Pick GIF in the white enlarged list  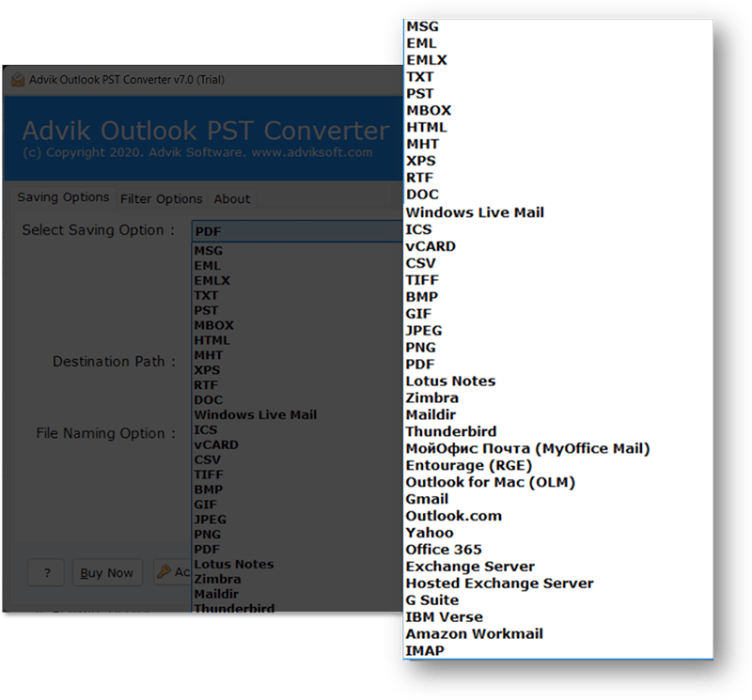(418, 314)
